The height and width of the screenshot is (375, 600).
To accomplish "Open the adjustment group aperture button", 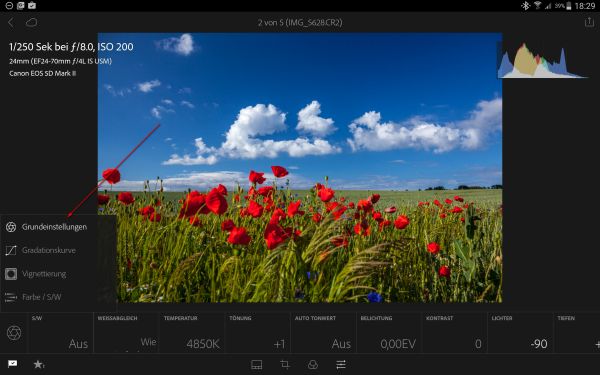I will coord(14,333).
